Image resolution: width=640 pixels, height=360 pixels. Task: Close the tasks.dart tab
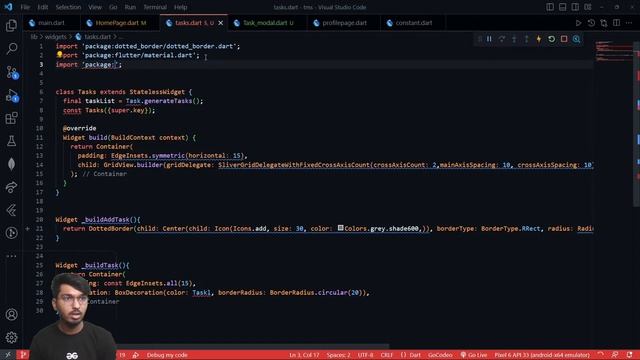coord(221,23)
